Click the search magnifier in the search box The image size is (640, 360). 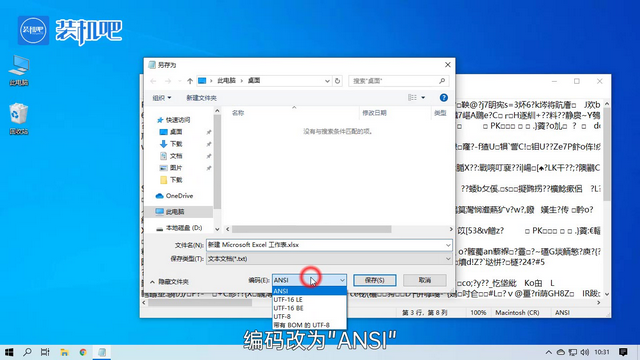click(x=442, y=81)
